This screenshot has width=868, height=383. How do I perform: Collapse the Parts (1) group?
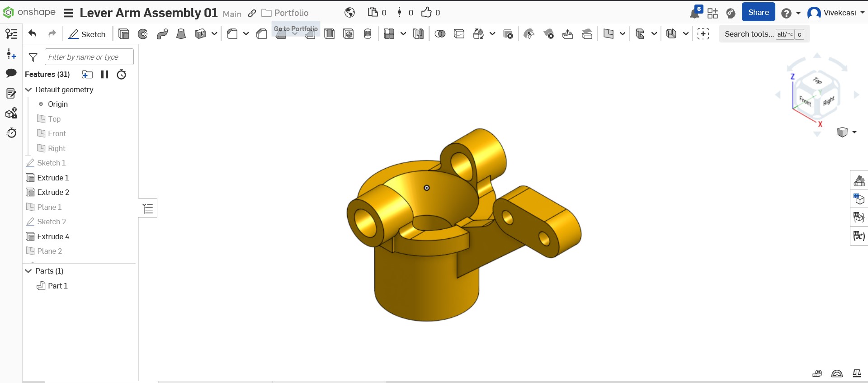coord(28,271)
